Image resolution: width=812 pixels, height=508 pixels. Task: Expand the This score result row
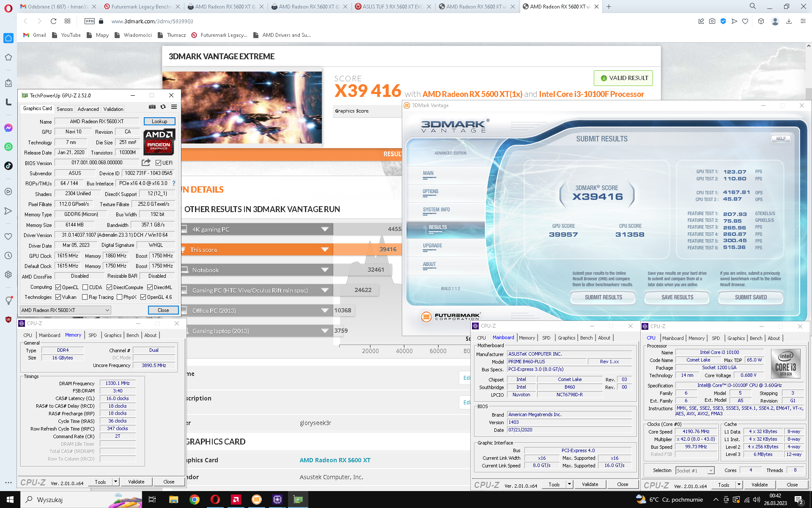pos(325,250)
